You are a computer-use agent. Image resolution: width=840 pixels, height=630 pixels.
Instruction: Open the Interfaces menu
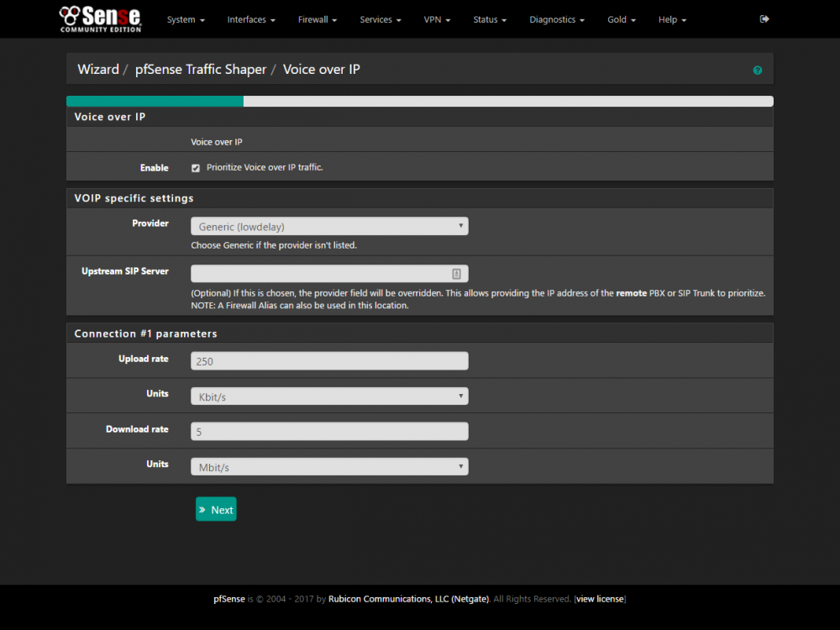coord(251,20)
